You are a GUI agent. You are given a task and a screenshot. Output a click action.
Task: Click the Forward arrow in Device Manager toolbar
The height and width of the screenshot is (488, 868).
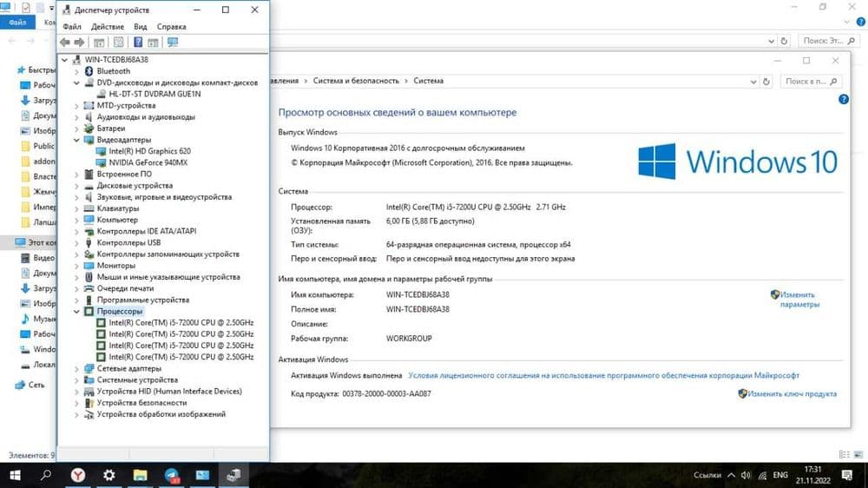pos(79,42)
